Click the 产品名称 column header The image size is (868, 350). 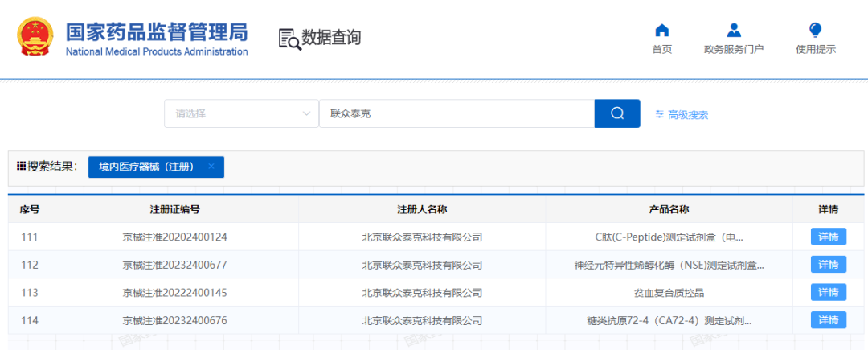[x=669, y=209]
